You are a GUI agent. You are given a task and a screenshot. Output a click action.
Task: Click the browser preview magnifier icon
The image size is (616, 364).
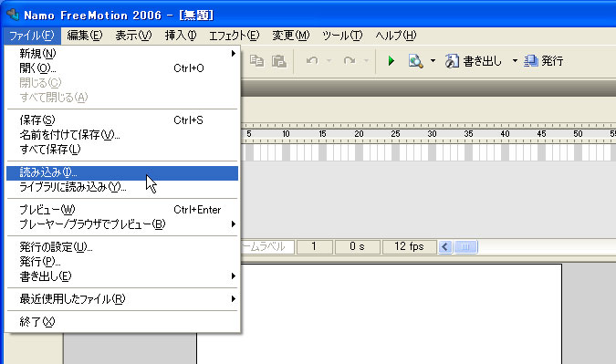415,61
